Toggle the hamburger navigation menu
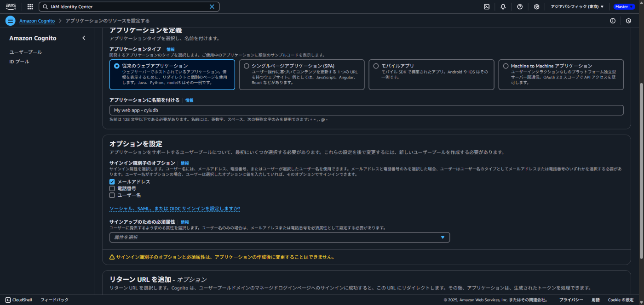Screen dimensions: 644x305 [10, 21]
